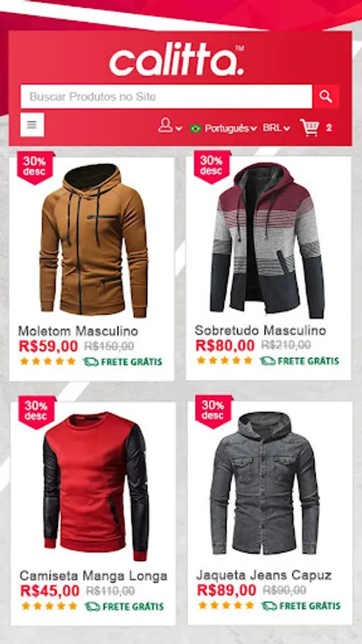
Task: Expand the account dropdown arrow
Action: click(179, 129)
